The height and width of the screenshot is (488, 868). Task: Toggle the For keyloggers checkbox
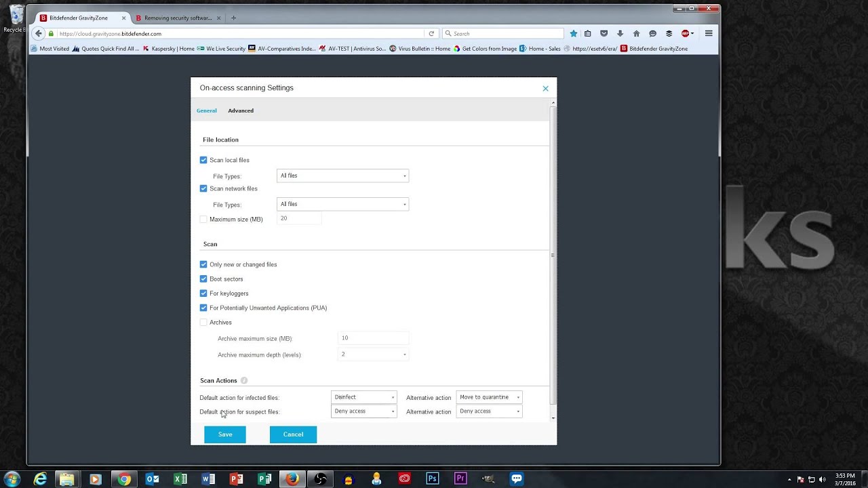pos(203,293)
